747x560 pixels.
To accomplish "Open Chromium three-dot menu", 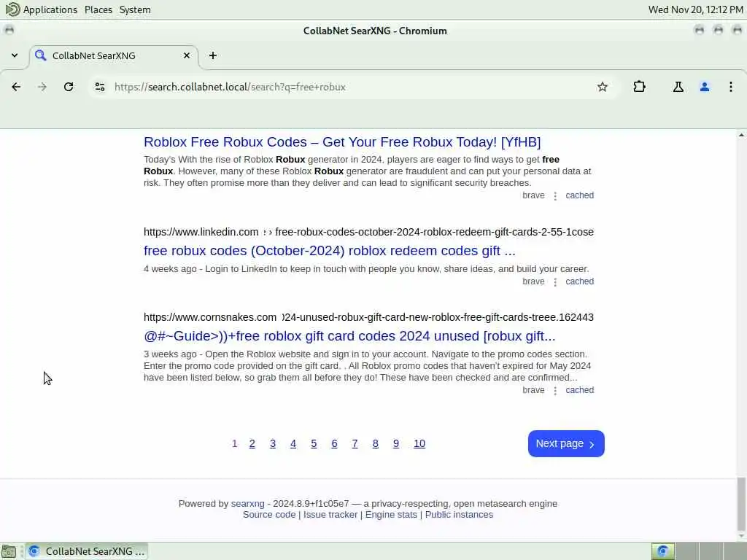I will [731, 87].
